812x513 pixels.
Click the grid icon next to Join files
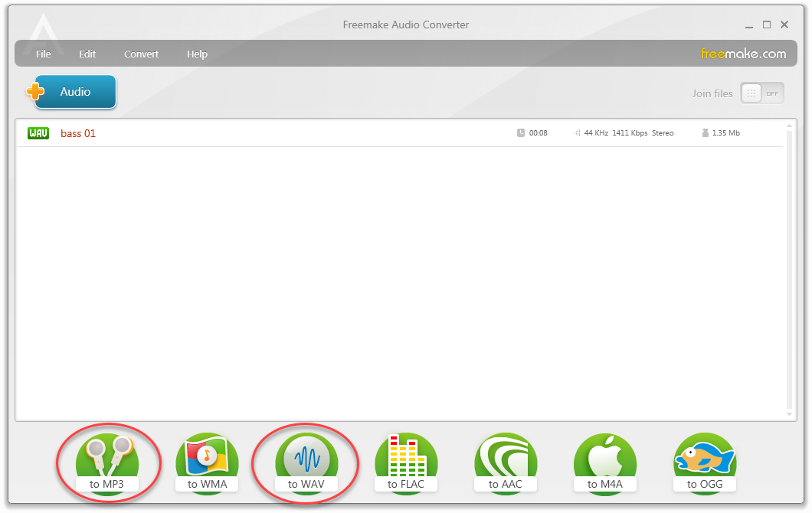(x=751, y=93)
